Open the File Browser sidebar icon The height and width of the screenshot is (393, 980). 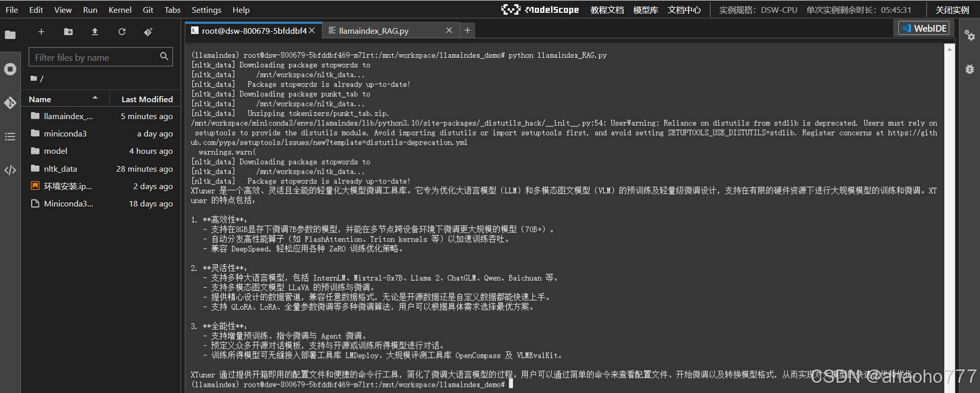pyautogui.click(x=10, y=35)
